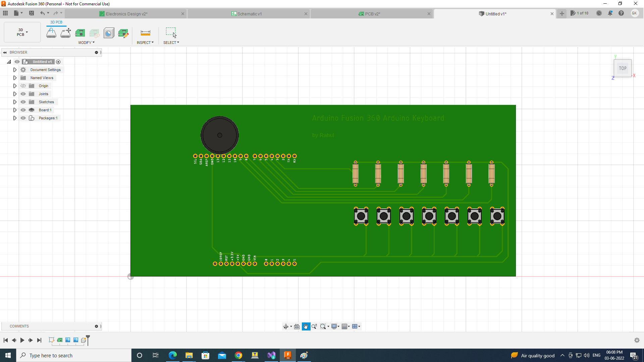Select the Inspect dropdown tool
Image resolution: width=644 pixels, height=362 pixels.
pyautogui.click(x=146, y=42)
